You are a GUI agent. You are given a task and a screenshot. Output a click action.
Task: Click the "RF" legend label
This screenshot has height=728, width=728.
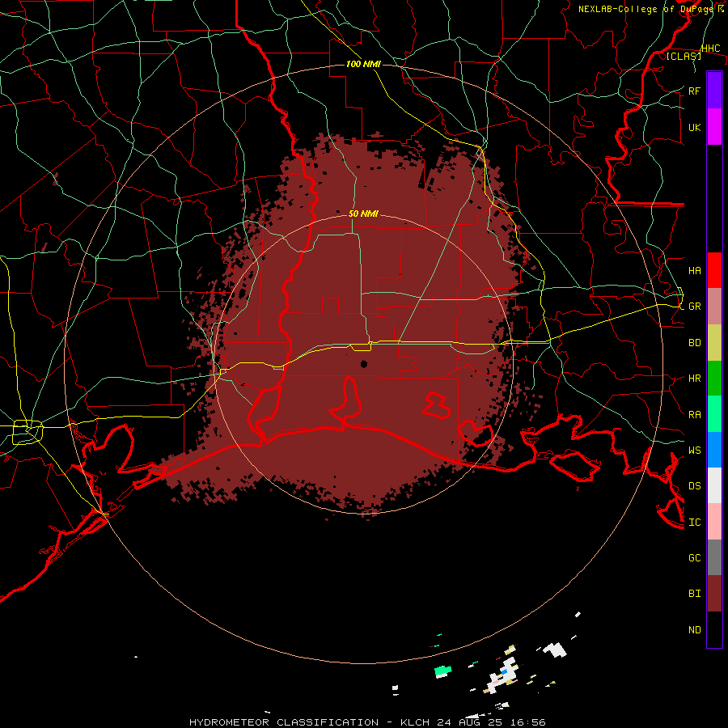tap(694, 91)
